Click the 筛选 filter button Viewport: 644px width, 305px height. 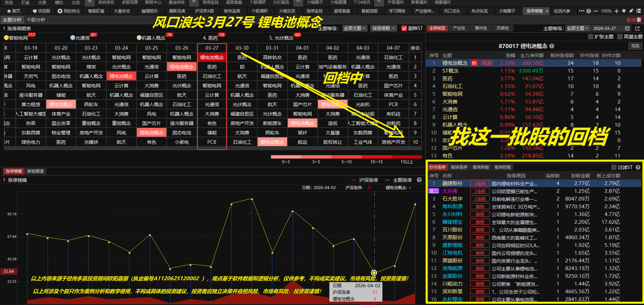(635, 46)
